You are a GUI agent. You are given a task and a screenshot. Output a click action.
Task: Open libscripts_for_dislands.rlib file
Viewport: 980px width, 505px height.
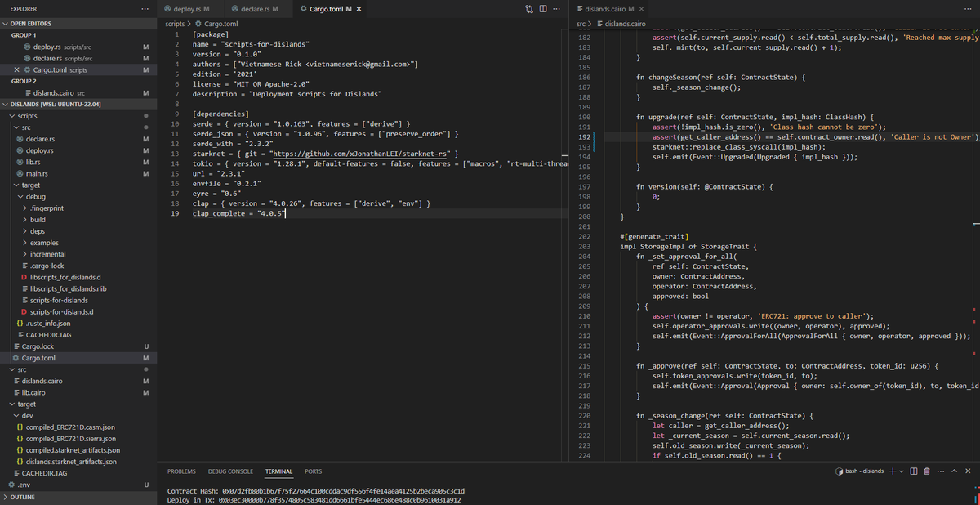tap(78, 288)
